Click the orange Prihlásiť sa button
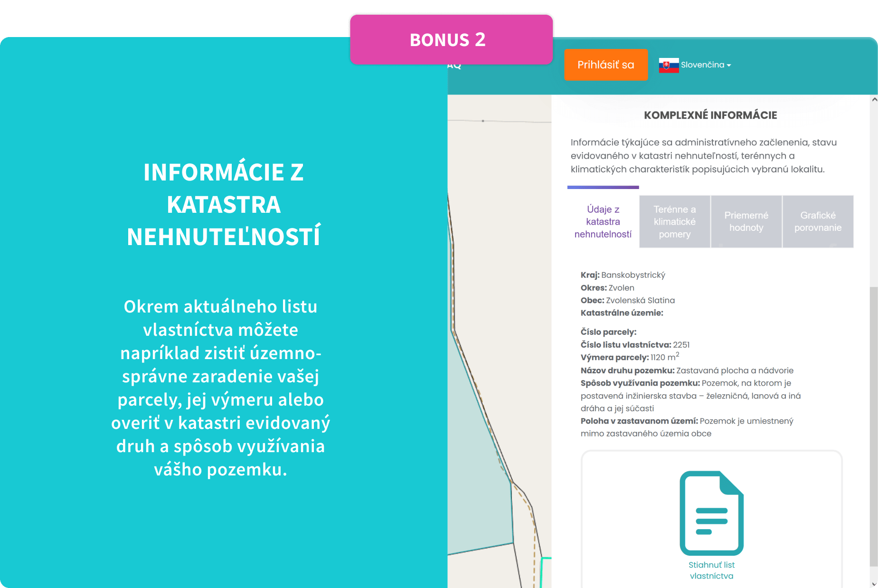Screen dimensions: 878x588 (605, 65)
